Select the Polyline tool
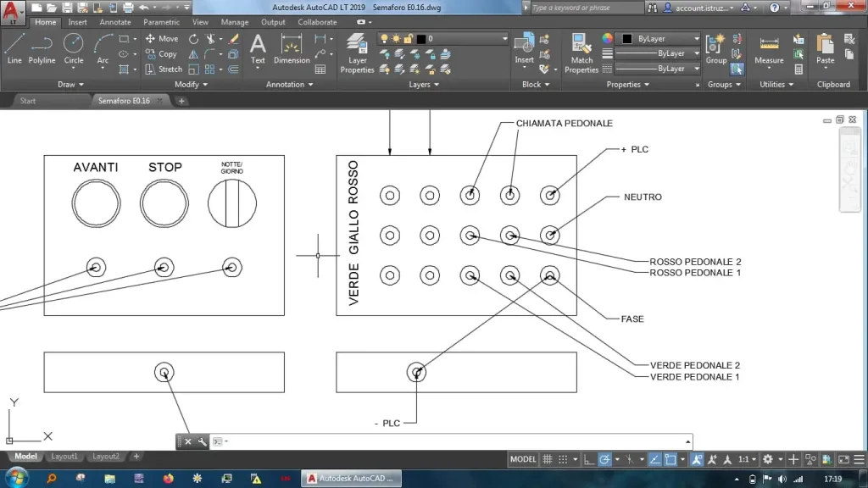The width and height of the screenshot is (868, 488). [x=42, y=47]
